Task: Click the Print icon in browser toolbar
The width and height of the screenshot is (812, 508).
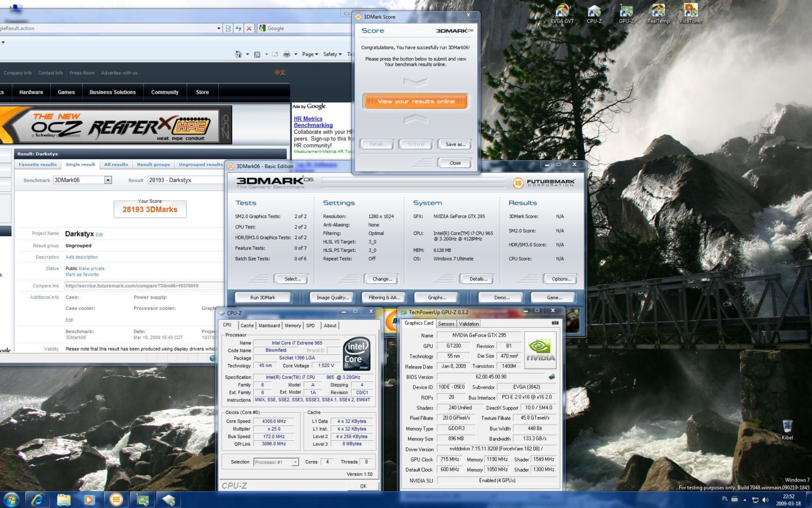Action: point(286,54)
